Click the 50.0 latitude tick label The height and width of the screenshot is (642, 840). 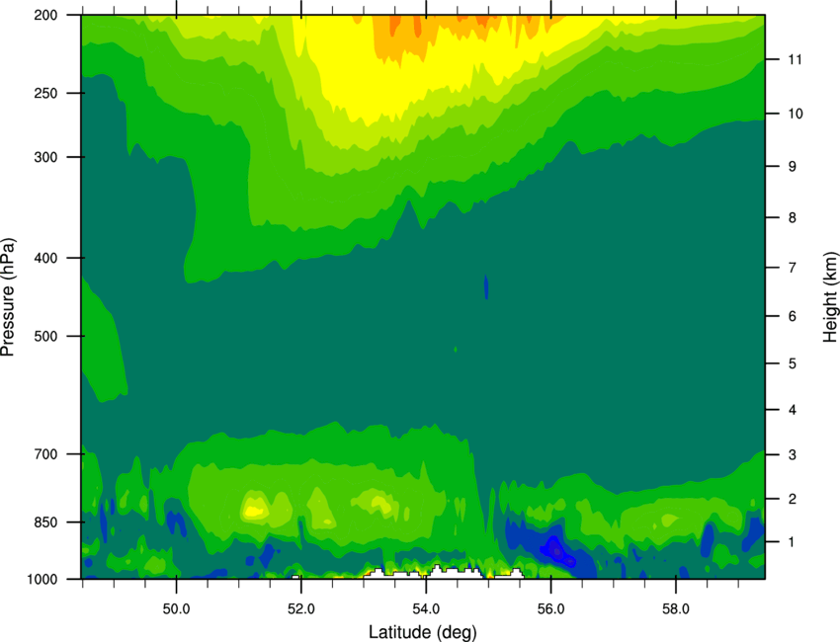tap(176, 609)
